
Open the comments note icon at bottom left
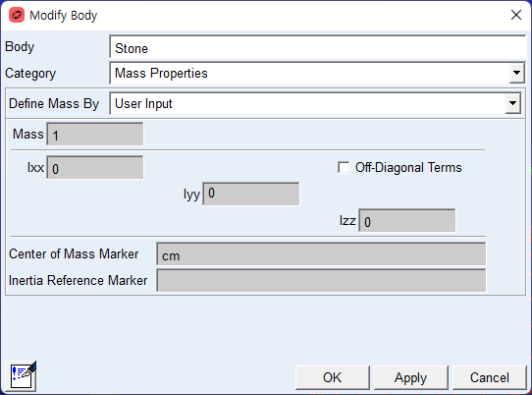(24, 376)
